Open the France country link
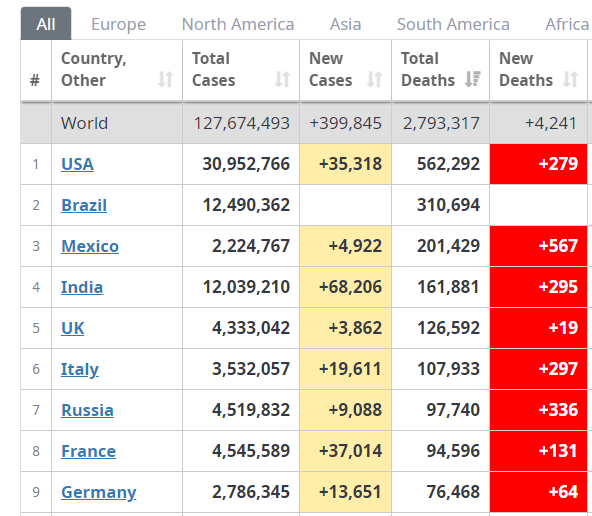Screen dimensions: 592x516 coord(88,451)
